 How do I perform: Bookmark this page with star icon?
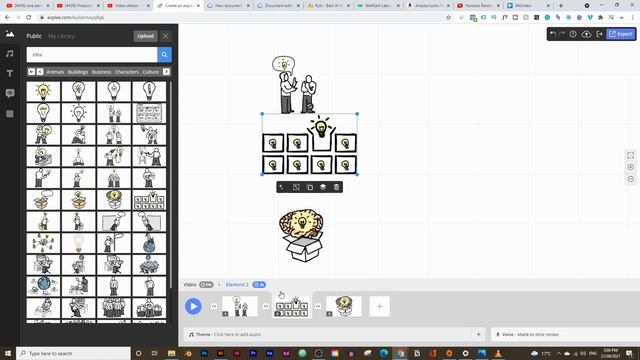(x=449, y=18)
